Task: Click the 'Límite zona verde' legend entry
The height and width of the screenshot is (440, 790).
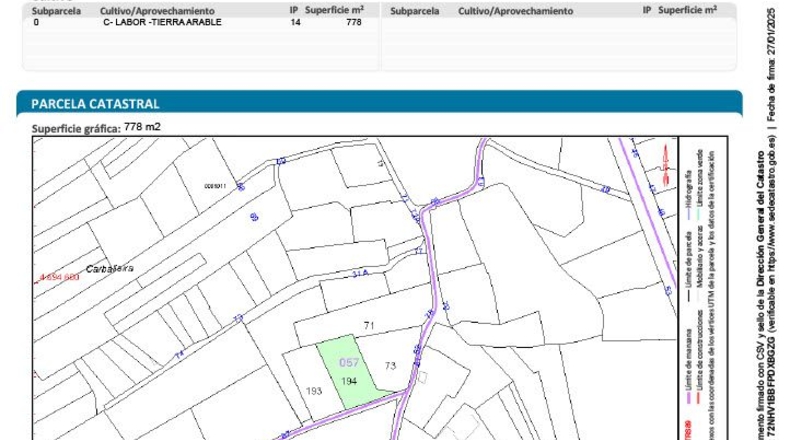Action: 699,178
